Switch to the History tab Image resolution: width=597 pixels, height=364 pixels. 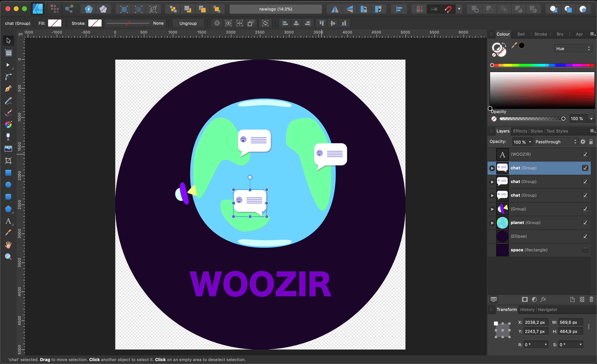pos(527,310)
